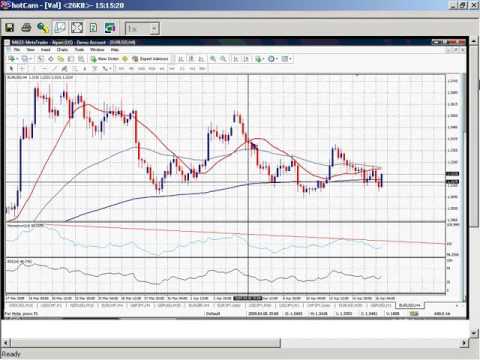The height and width of the screenshot is (360, 480).
Task: Select the arrow cursor tool
Action: tap(12, 69)
